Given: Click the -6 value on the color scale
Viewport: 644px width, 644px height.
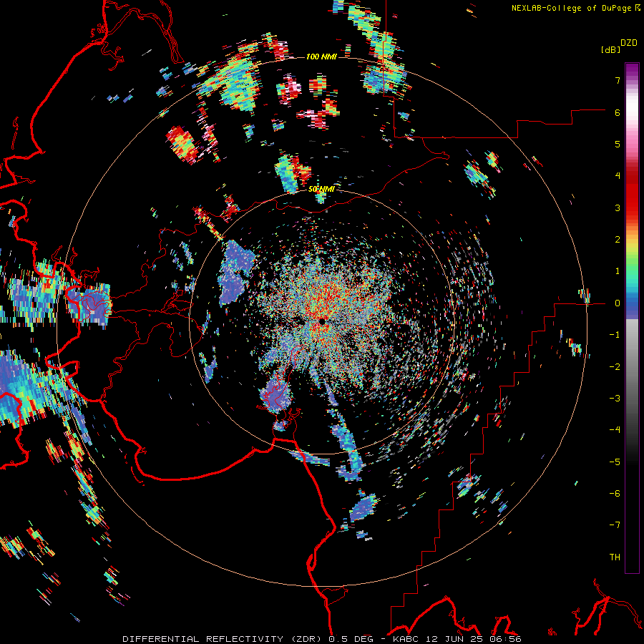Looking at the screenshot, I should [x=615, y=494].
